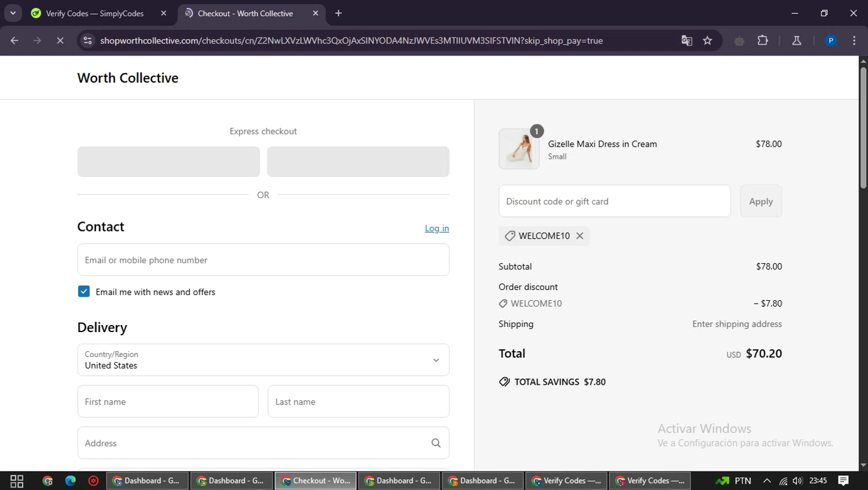Open the Chrome icon pinned in taskbar
868x490 pixels.
click(x=47, y=481)
